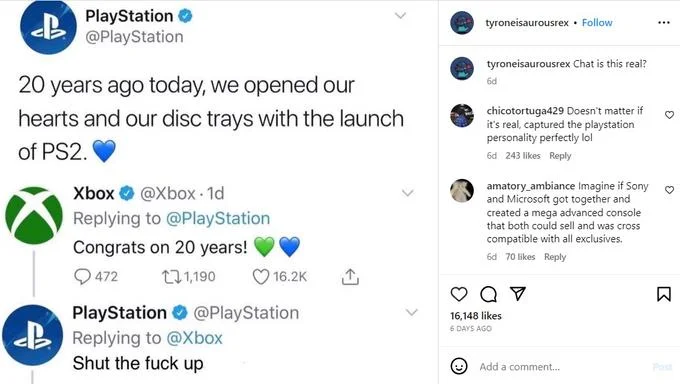The height and width of the screenshot is (384, 680).
Task: Expand the chevron on the top PlayStation tweet
Action: (x=400, y=16)
